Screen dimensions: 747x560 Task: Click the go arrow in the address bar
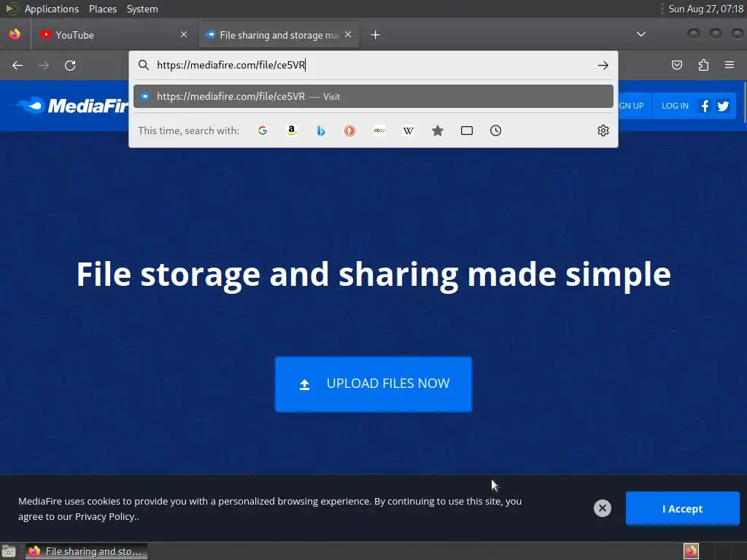(603, 65)
